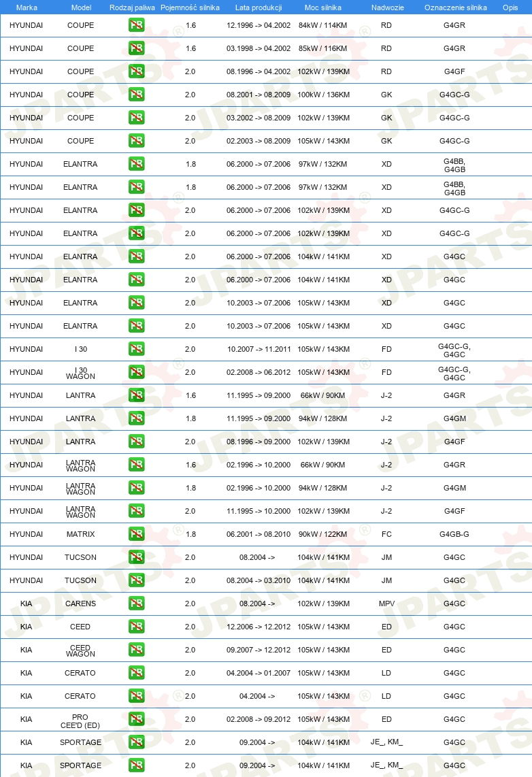Click the fuel icon in the I 30 WAGON row
Viewport: 532px width, 777px height.
pyautogui.click(x=136, y=372)
